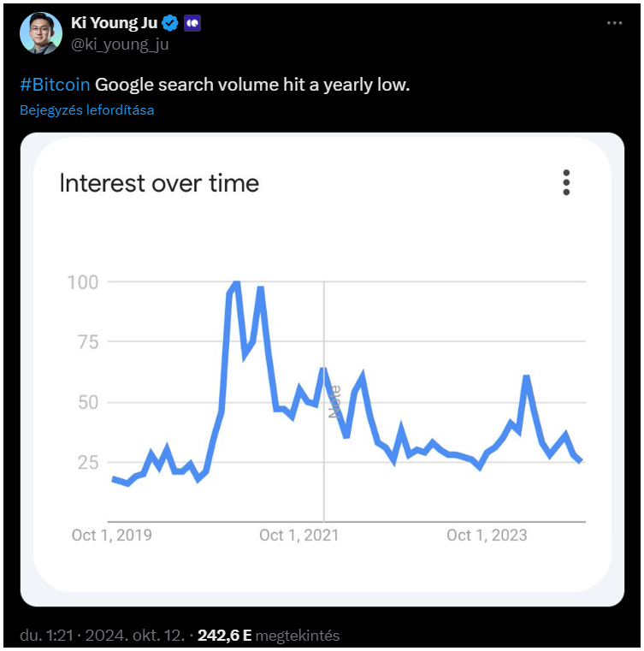Click Bejegyzés lefordítása translate link
This screenshot has height=651, width=644.
pyautogui.click(x=86, y=110)
